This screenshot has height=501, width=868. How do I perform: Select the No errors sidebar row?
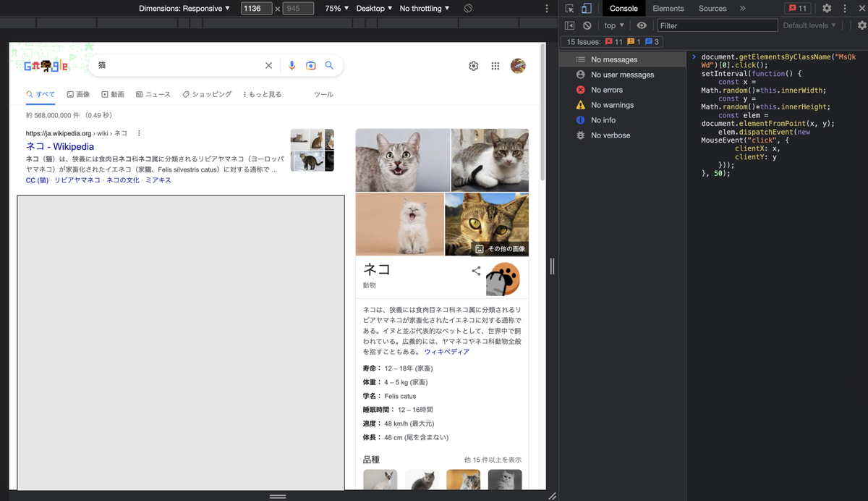pos(624,90)
